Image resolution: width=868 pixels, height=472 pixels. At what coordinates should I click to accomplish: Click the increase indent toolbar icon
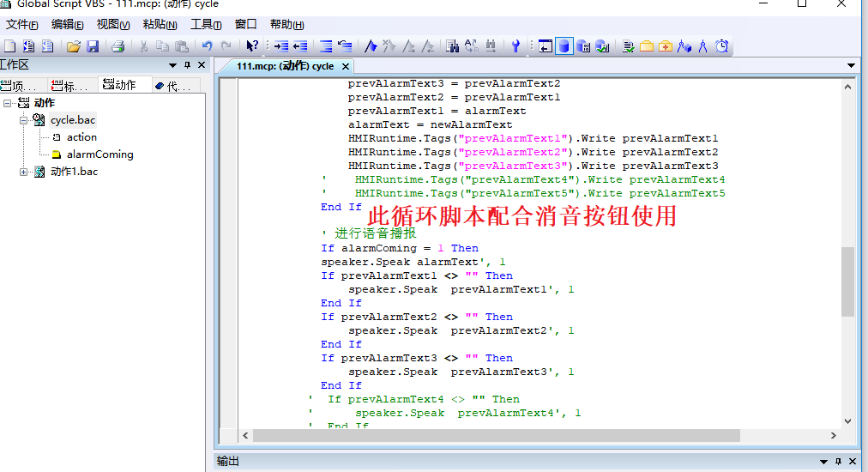[x=280, y=46]
